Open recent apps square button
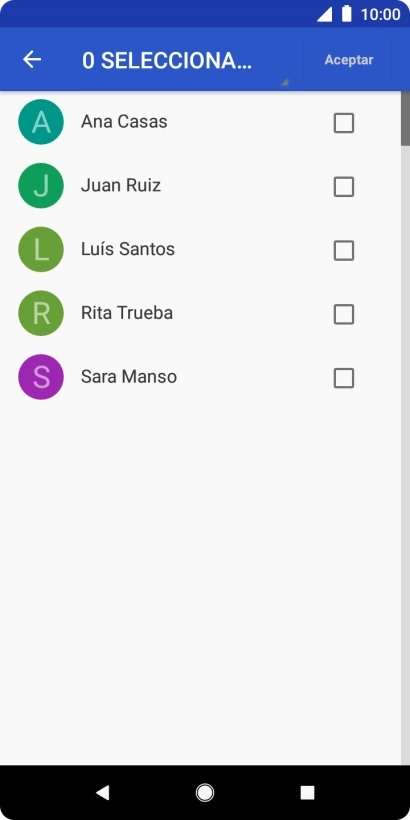Image resolution: width=410 pixels, height=820 pixels. (308, 793)
